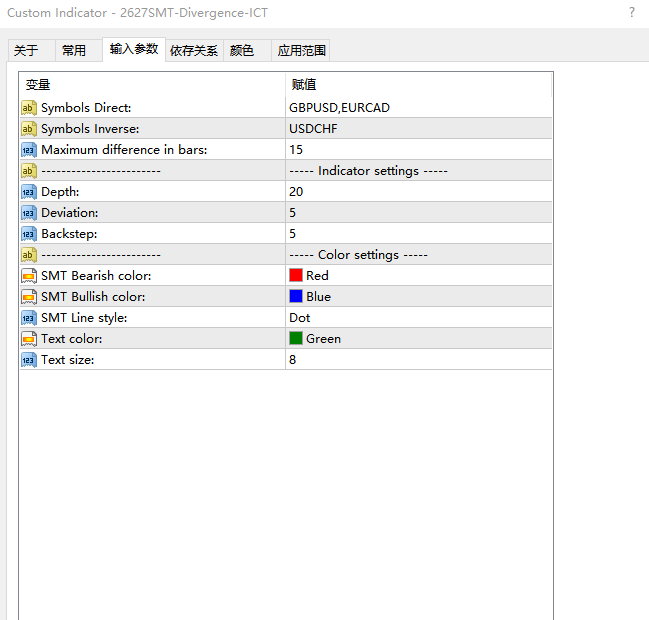Switch to the 关于 tab
Viewport: 649px width, 620px height.
tap(26, 51)
